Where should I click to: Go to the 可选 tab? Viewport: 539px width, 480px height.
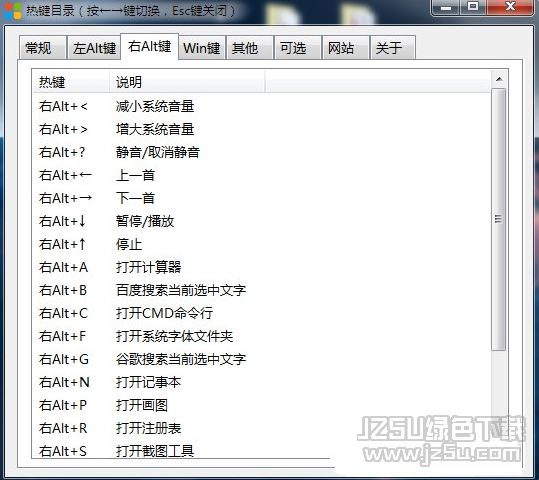[x=298, y=47]
